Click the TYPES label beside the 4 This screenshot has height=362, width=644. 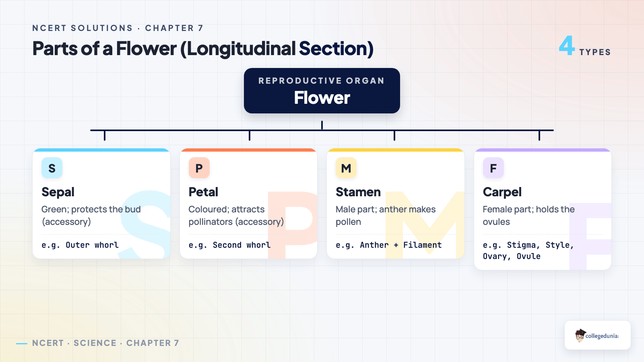595,52
